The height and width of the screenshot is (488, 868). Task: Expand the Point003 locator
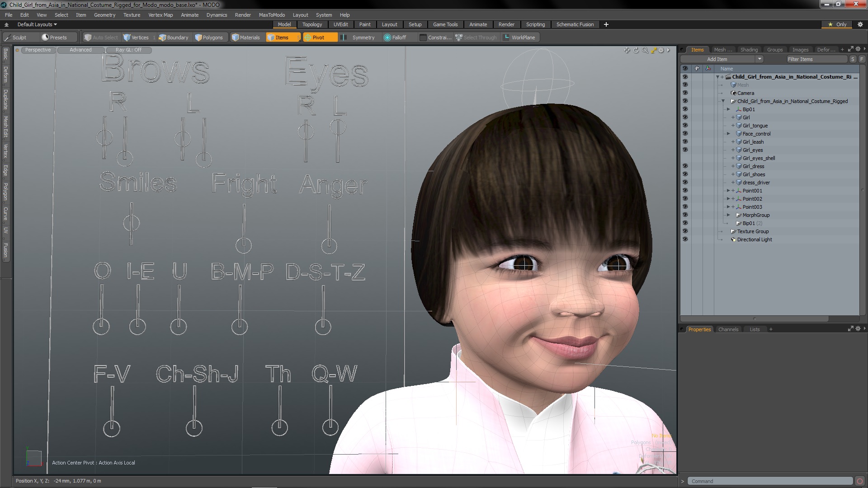pyautogui.click(x=728, y=207)
